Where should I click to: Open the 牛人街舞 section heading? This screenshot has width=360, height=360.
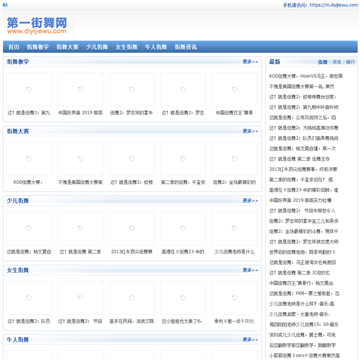click(x=18, y=340)
